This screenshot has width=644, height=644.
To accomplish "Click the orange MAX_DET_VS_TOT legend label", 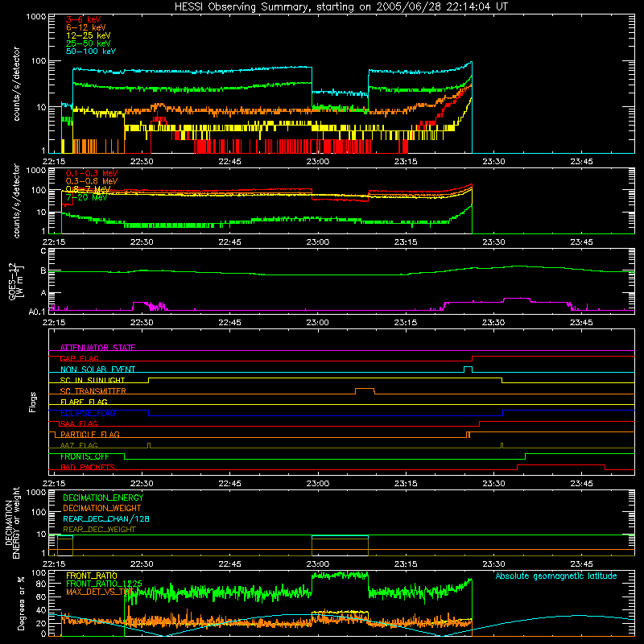I will [x=100, y=592].
